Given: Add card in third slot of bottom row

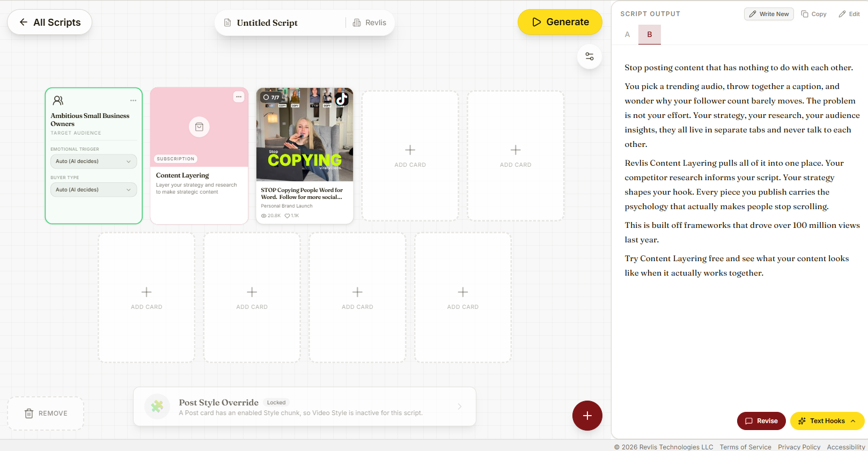Looking at the screenshot, I should (357, 298).
